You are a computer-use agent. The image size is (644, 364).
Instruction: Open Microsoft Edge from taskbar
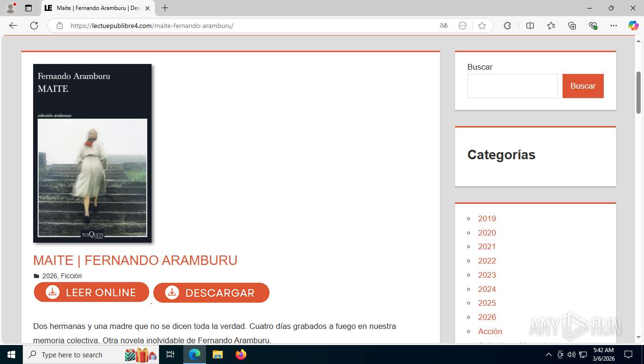pyautogui.click(x=195, y=355)
